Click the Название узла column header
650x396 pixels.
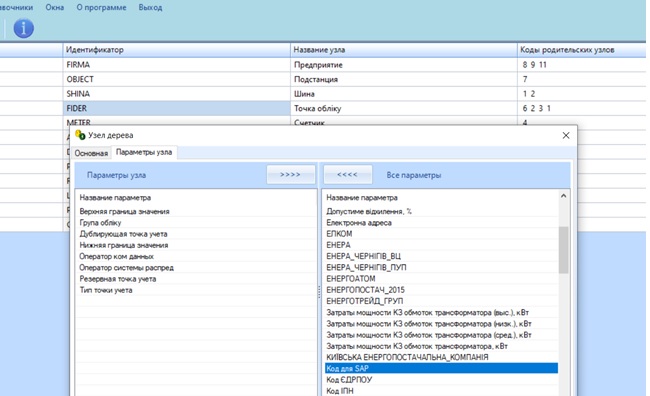(404, 50)
